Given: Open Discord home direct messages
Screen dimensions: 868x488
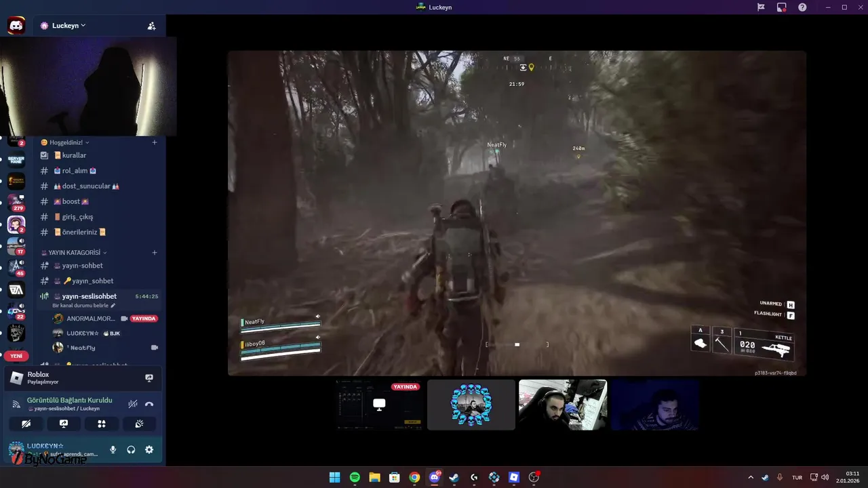Looking at the screenshot, I should coord(16,26).
